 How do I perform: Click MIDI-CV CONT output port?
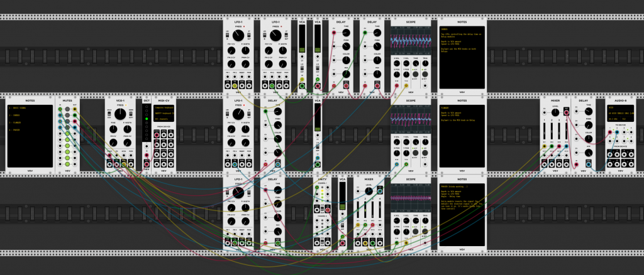(x=171, y=164)
